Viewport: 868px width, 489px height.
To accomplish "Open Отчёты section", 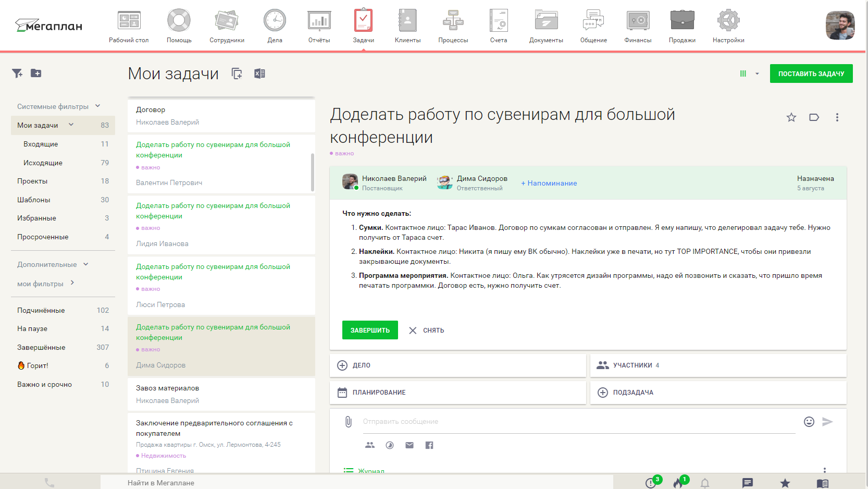I will coord(319,26).
